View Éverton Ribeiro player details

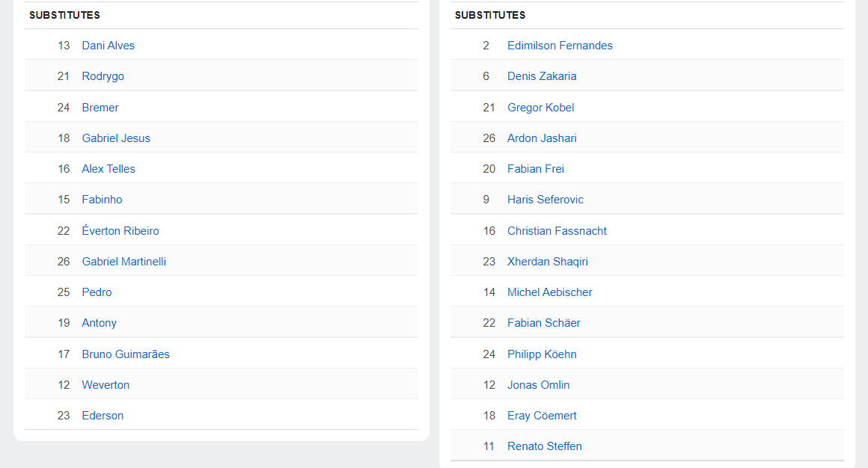120,231
